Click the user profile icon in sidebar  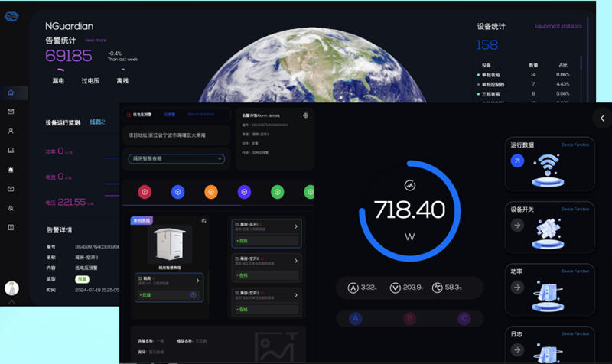pyautogui.click(x=11, y=131)
